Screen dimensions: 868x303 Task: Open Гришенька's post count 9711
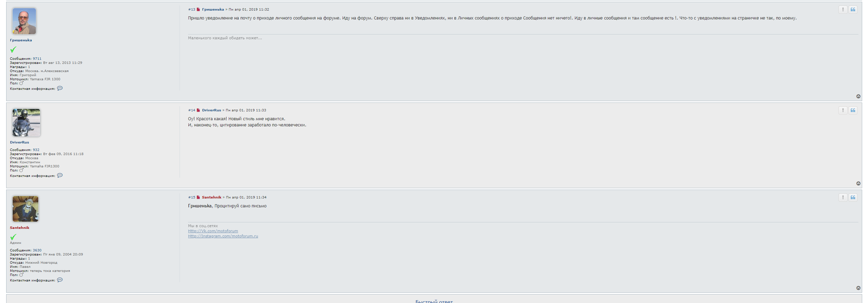(x=37, y=59)
